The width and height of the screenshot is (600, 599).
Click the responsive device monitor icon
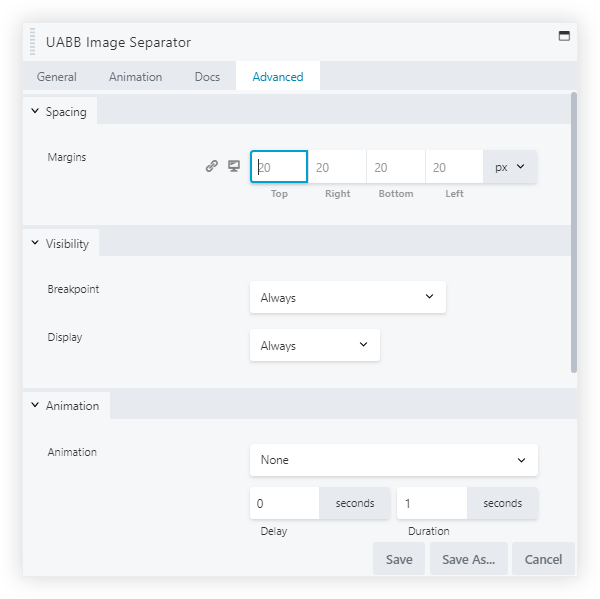click(234, 166)
